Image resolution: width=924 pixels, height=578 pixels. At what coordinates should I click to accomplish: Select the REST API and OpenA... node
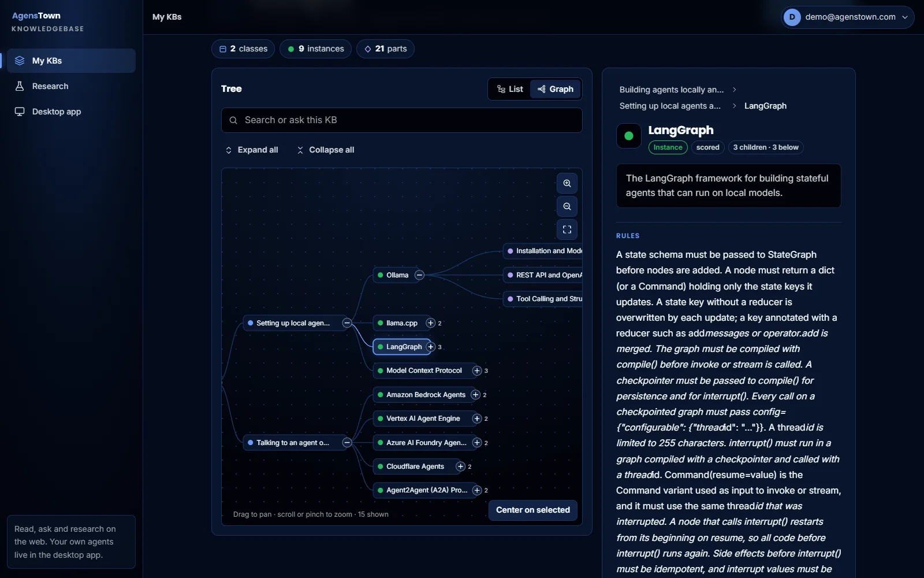[x=543, y=275]
